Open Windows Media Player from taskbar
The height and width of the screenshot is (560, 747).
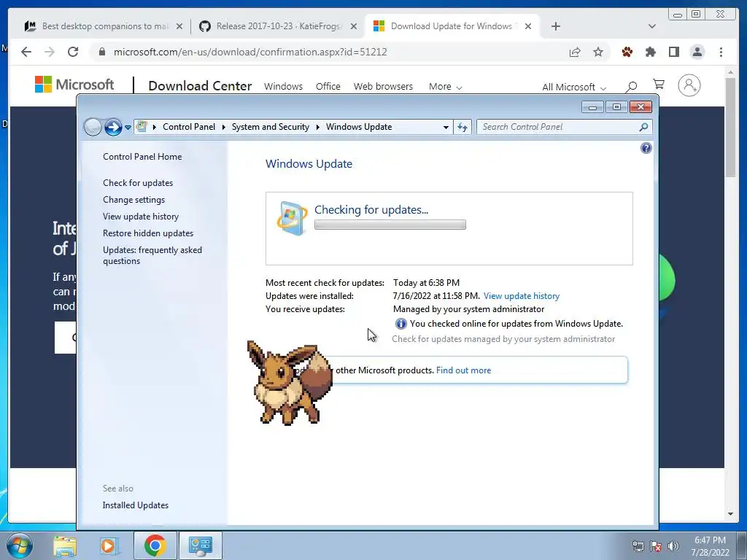pos(109,546)
